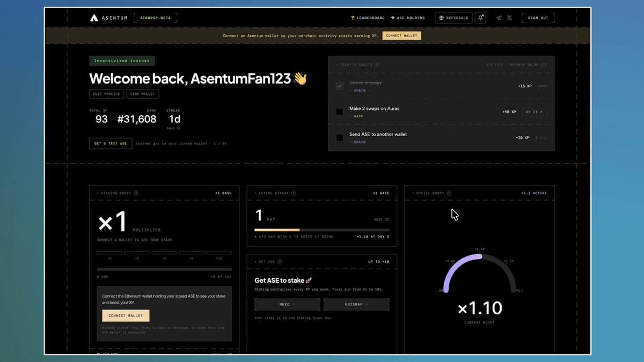Viewport: 644px width, 362px height.
Task: Select the AIRDROP.BETA header badge
Action: [x=155, y=18]
